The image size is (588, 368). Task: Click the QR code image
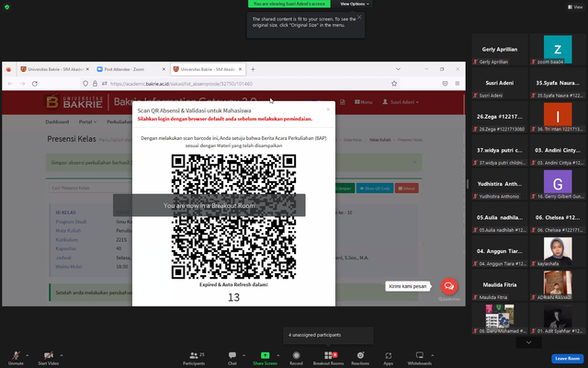coord(233,217)
